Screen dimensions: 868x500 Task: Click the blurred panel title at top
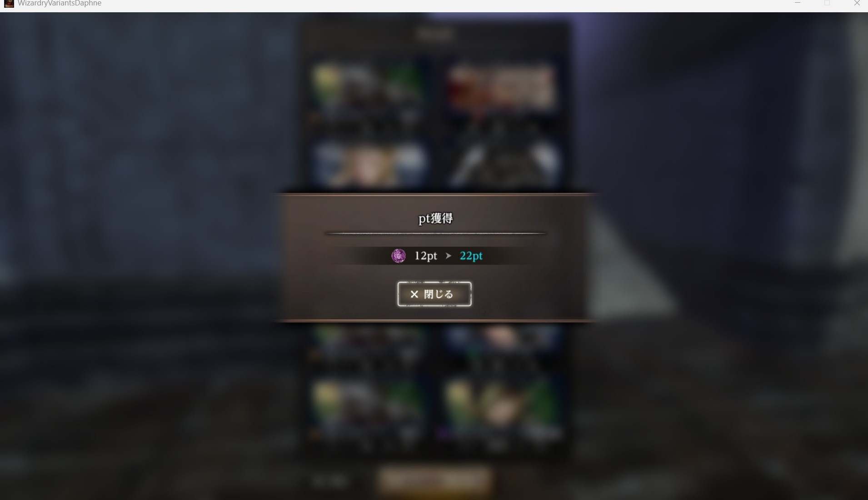point(435,34)
